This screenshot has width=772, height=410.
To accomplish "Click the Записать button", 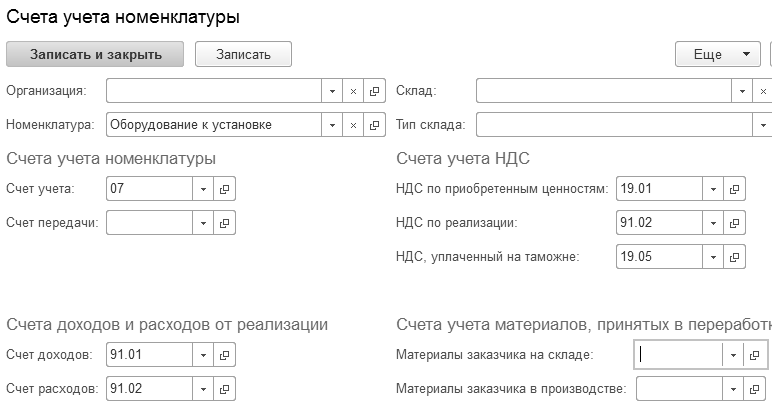I will click(243, 54).
